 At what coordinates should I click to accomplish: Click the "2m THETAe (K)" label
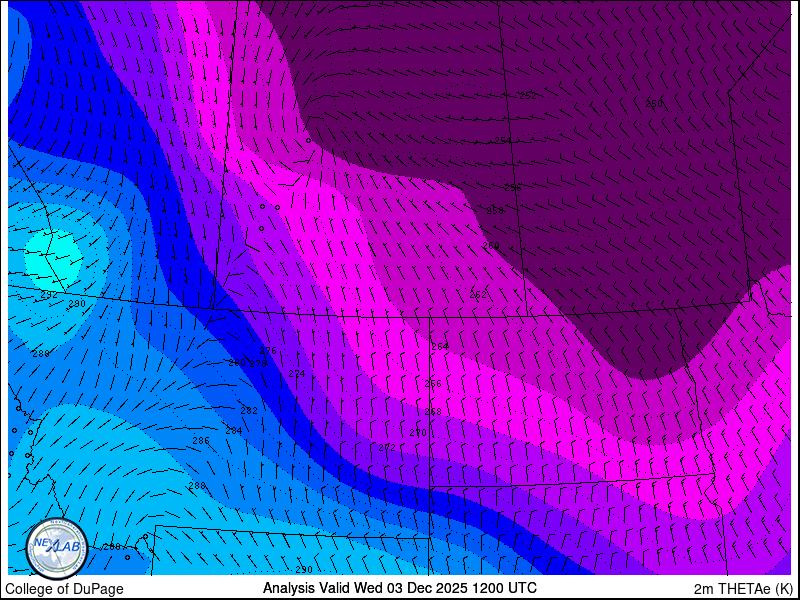[744, 589]
